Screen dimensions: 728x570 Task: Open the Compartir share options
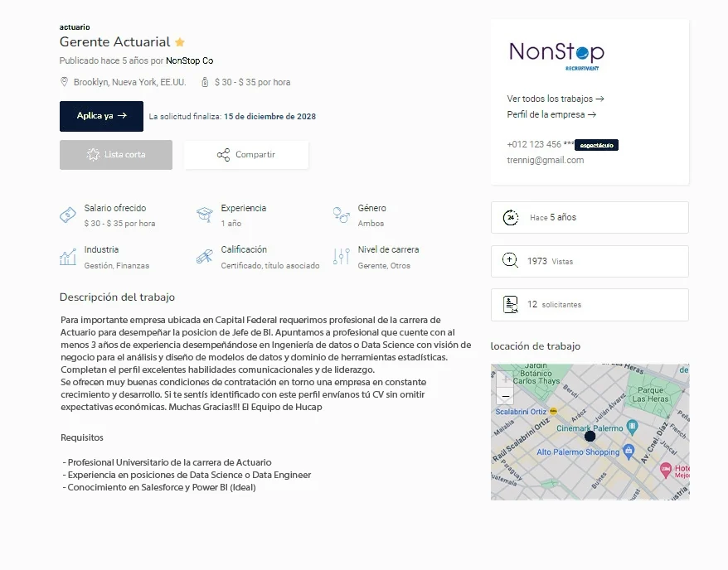coord(246,155)
